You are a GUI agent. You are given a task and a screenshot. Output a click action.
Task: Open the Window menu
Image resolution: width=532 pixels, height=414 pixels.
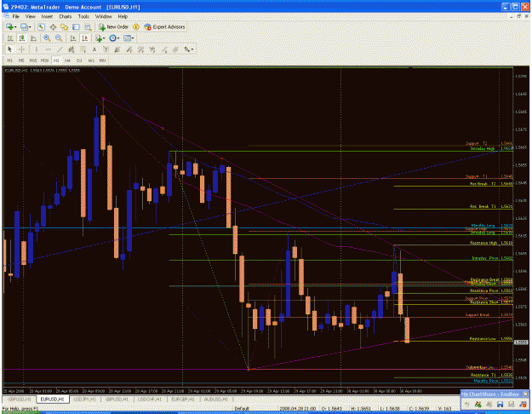pos(103,16)
